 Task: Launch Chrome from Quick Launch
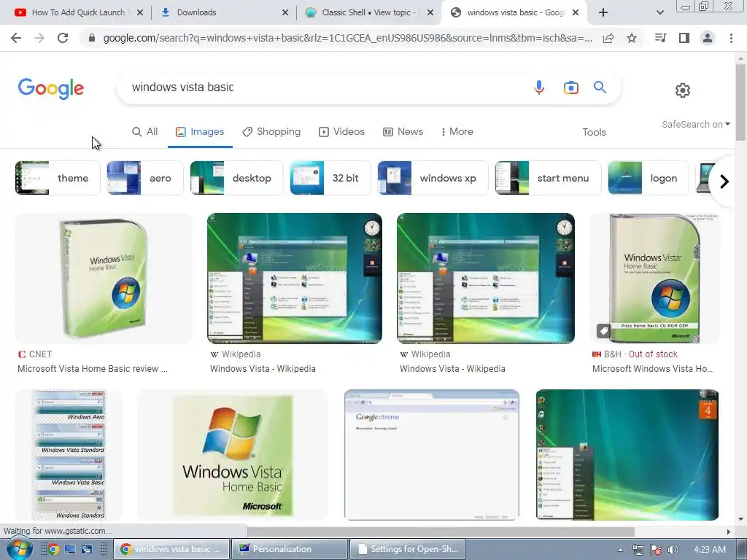click(53, 550)
